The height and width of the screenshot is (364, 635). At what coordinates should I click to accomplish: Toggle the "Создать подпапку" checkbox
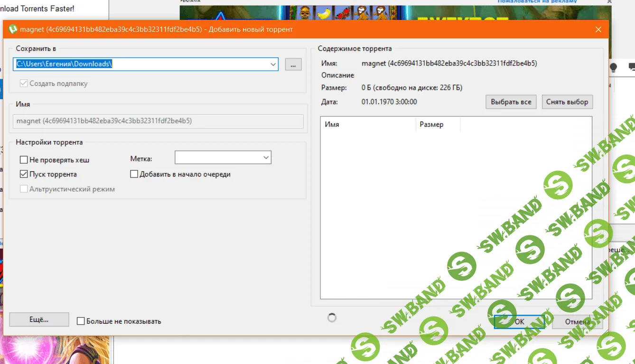(x=24, y=84)
